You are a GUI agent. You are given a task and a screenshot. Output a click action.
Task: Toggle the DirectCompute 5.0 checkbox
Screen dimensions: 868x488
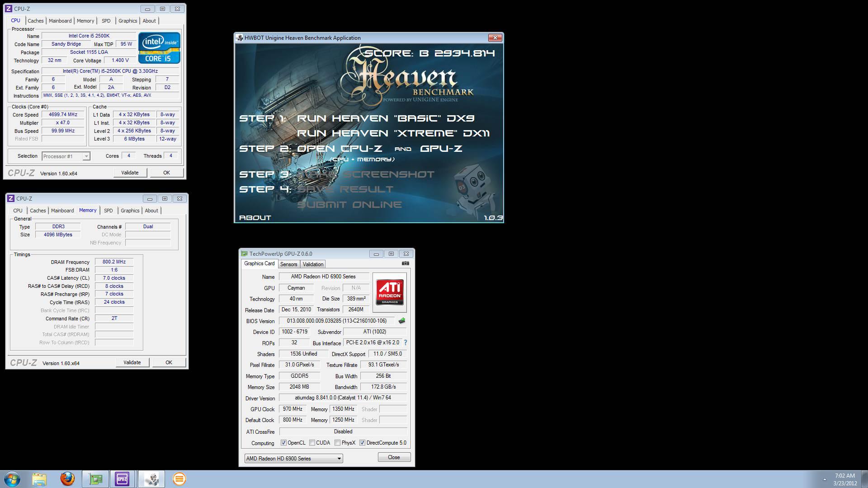coord(362,443)
